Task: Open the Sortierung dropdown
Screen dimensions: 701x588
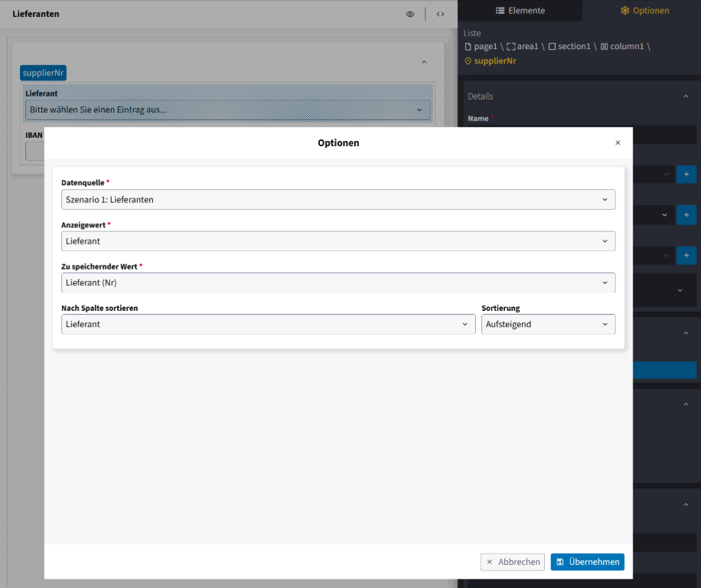Action: tap(548, 324)
